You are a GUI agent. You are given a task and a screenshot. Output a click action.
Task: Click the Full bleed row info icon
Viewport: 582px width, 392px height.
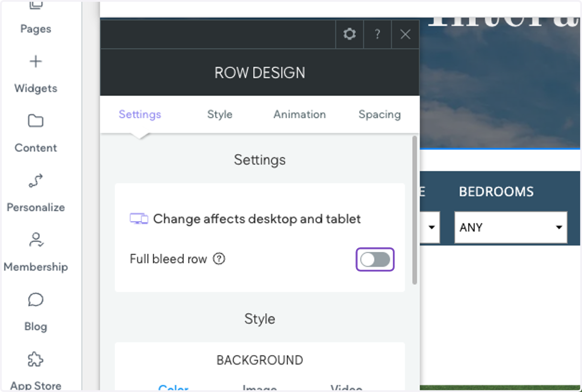219,259
